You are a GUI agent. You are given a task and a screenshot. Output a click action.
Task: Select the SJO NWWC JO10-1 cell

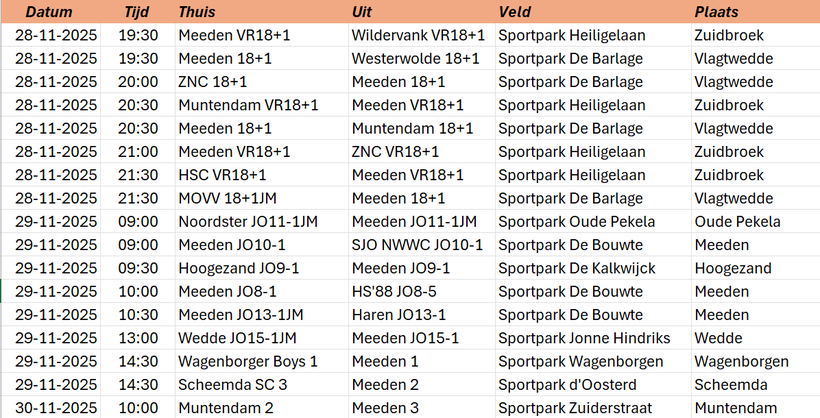pos(418,245)
